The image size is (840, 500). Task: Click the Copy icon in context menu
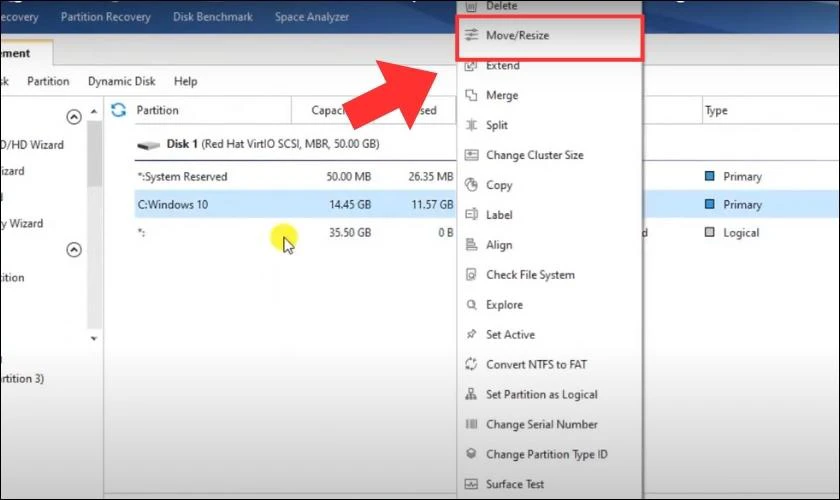pyautogui.click(x=471, y=185)
